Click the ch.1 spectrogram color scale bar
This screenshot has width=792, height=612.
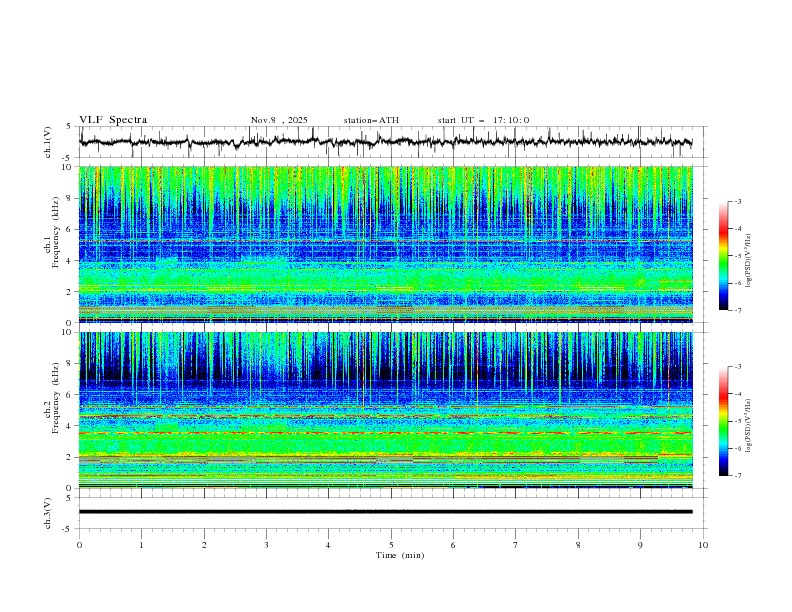coord(723,256)
